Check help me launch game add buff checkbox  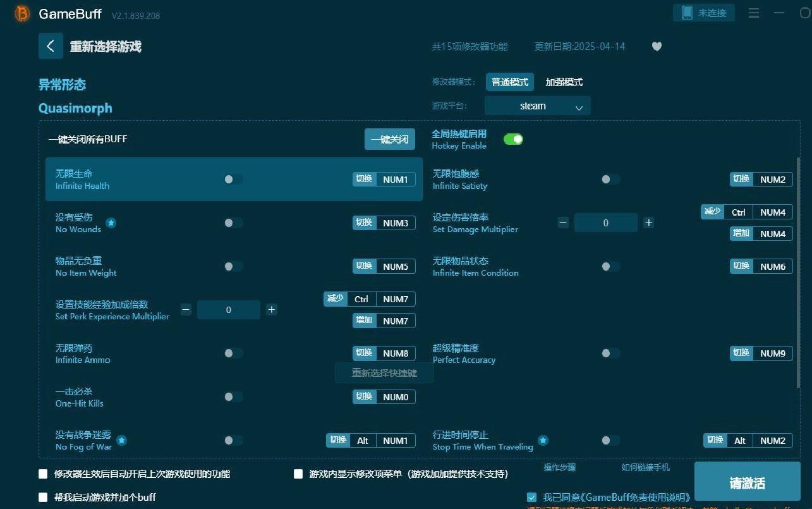point(43,497)
